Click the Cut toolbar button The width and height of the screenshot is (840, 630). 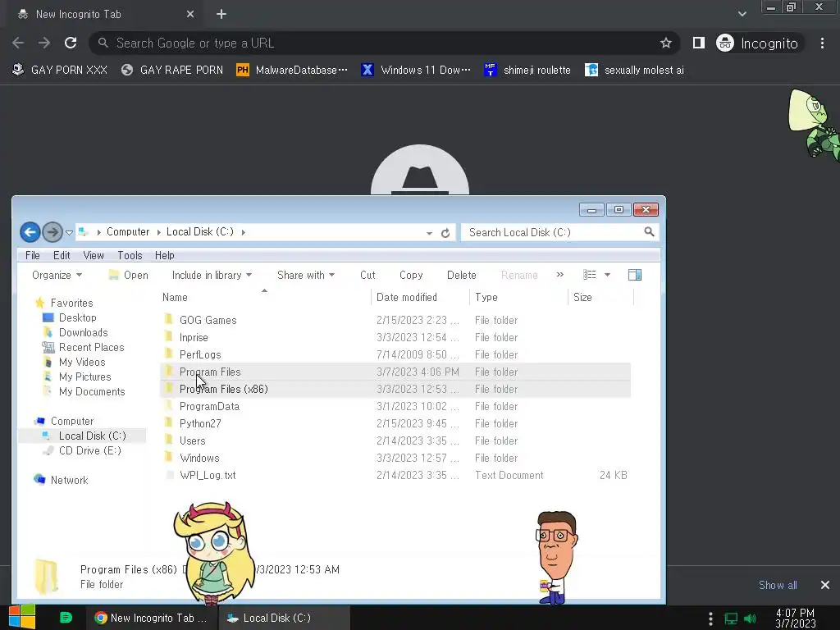pos(367,275)
